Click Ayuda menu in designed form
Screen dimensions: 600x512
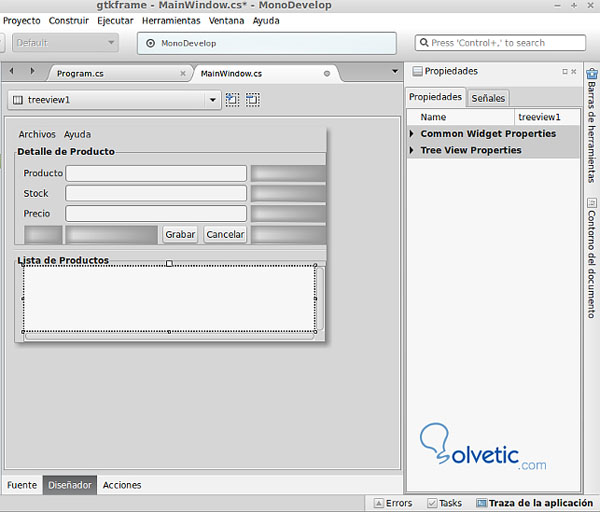point(77,135)
